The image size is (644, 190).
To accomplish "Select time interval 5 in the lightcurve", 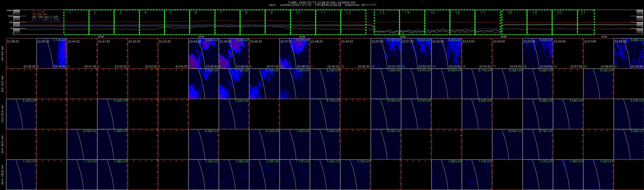I will tap(177, 22).
